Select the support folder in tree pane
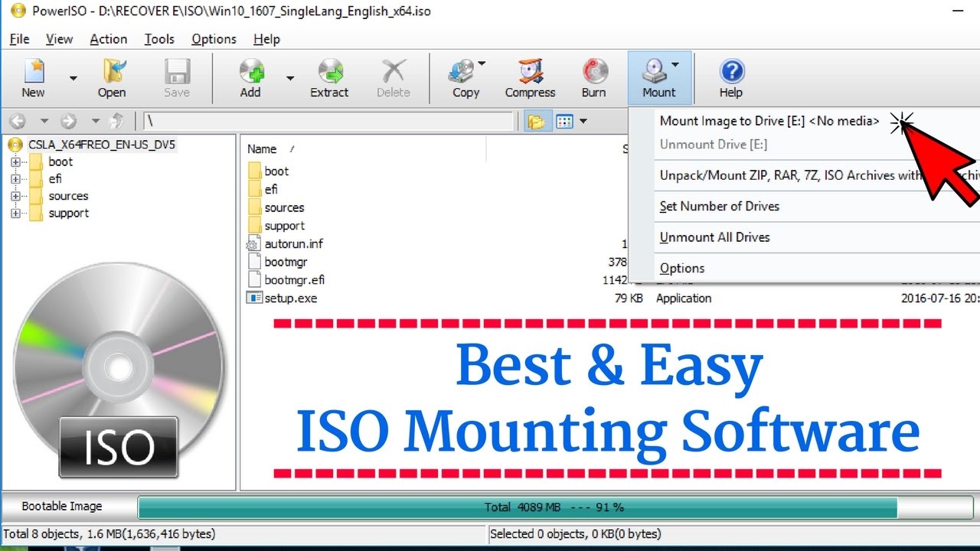This screenshot has height=551, width=980. point(69,214)
